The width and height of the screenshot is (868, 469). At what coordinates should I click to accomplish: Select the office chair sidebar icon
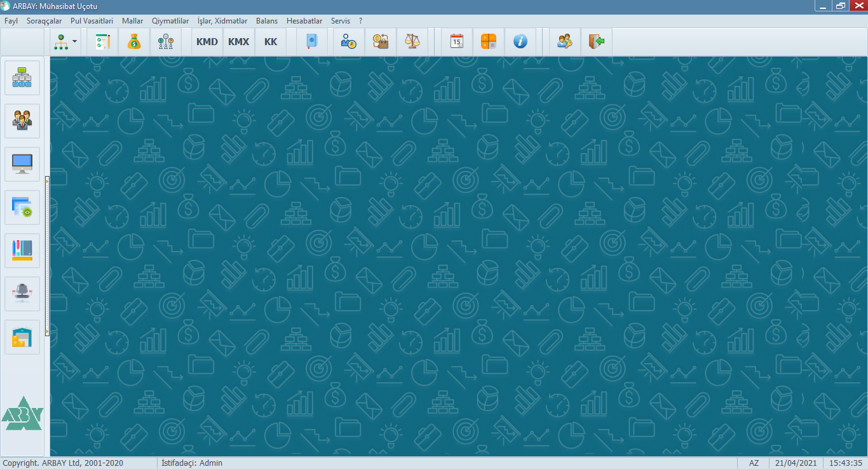point(22,294)
